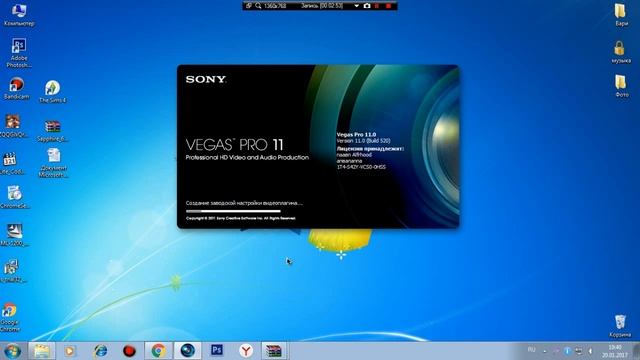Open Internet Explorer from the taskbar
This screenshot has height=360, width=640.
point(100,351)
